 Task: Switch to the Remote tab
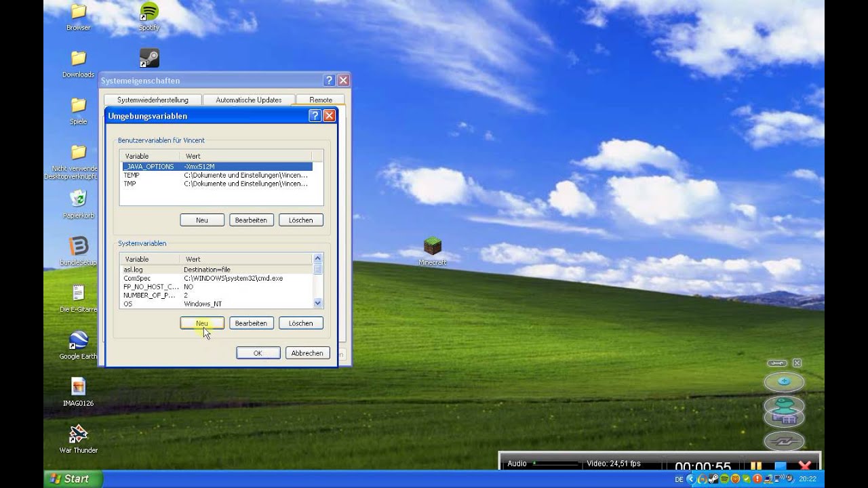click(x=321, y=100)
